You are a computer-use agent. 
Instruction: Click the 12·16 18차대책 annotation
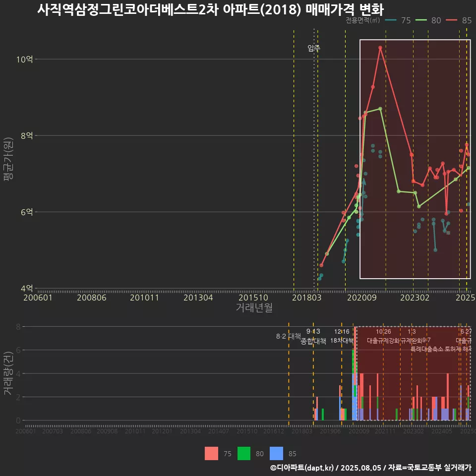click(342, 336)
